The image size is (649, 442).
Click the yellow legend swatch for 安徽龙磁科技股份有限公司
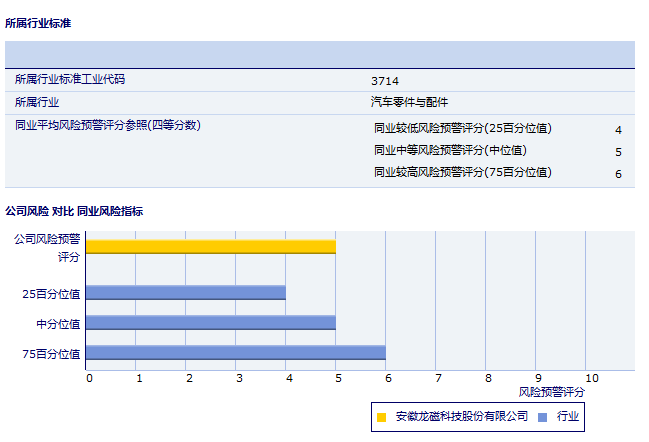382,416
